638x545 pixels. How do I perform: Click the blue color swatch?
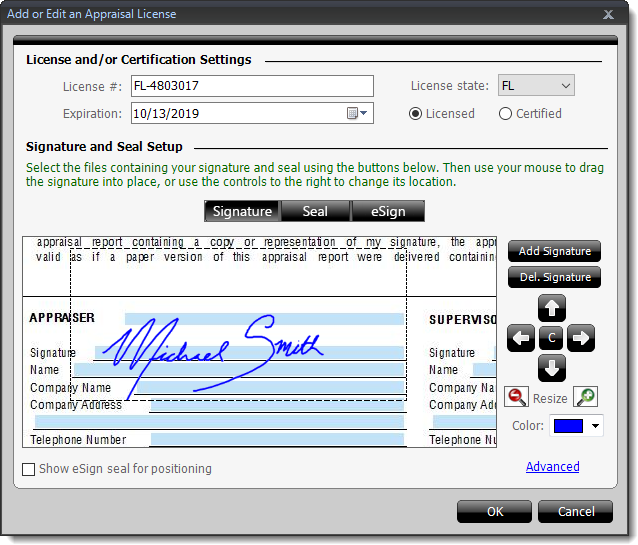tap(567, 427)
